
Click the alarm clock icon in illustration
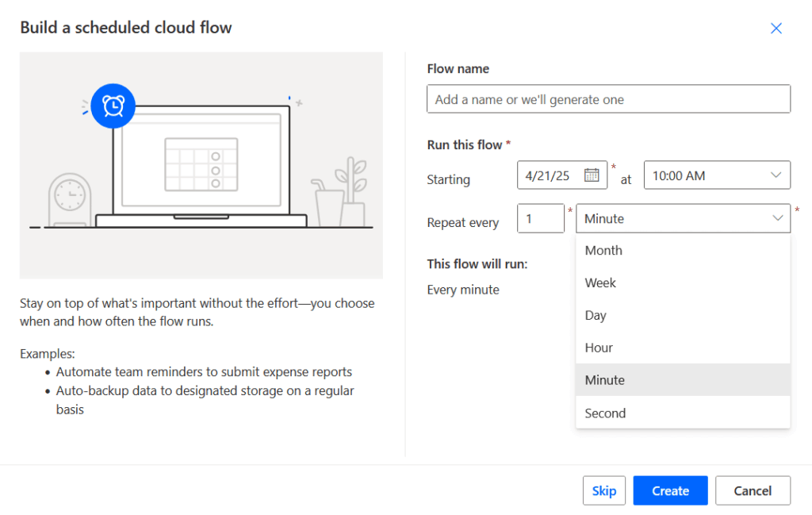[x=113, y=106]
